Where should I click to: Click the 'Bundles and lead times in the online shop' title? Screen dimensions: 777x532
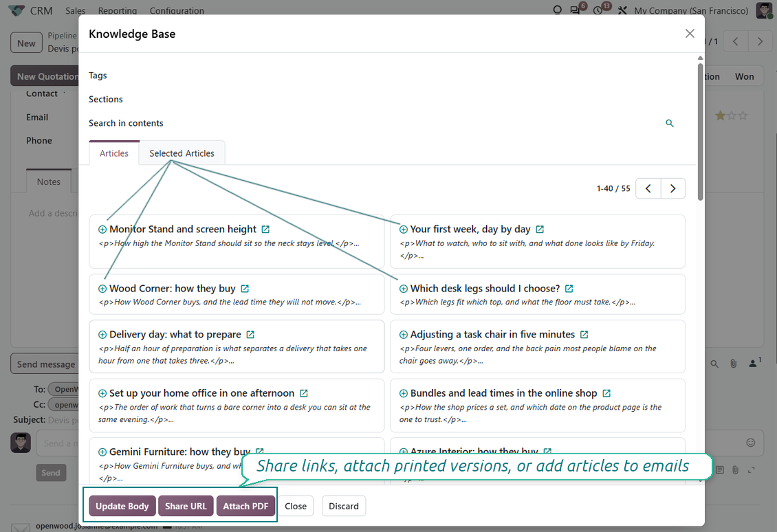503,393
